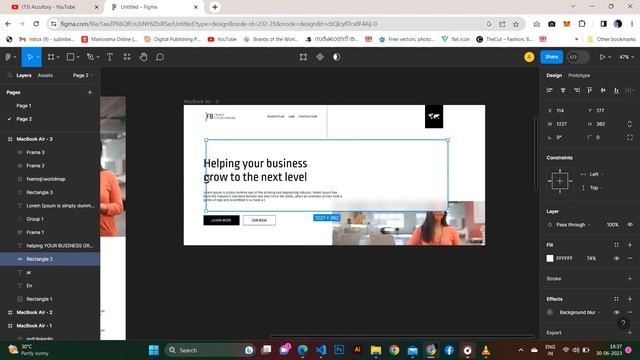This screenshot has height=360, width=640.
Task: Click the FFFFFF fill color swatch
Action: 550,258
